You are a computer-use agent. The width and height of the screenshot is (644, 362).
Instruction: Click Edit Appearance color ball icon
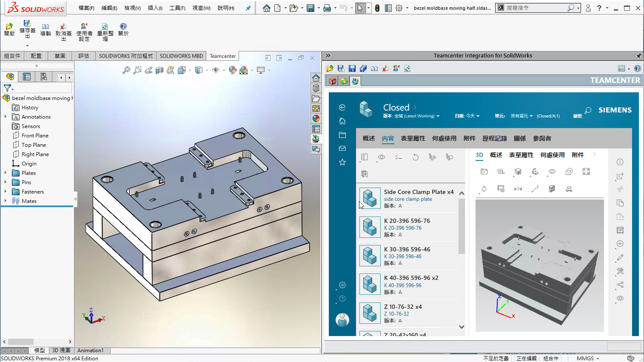(232, 70)
